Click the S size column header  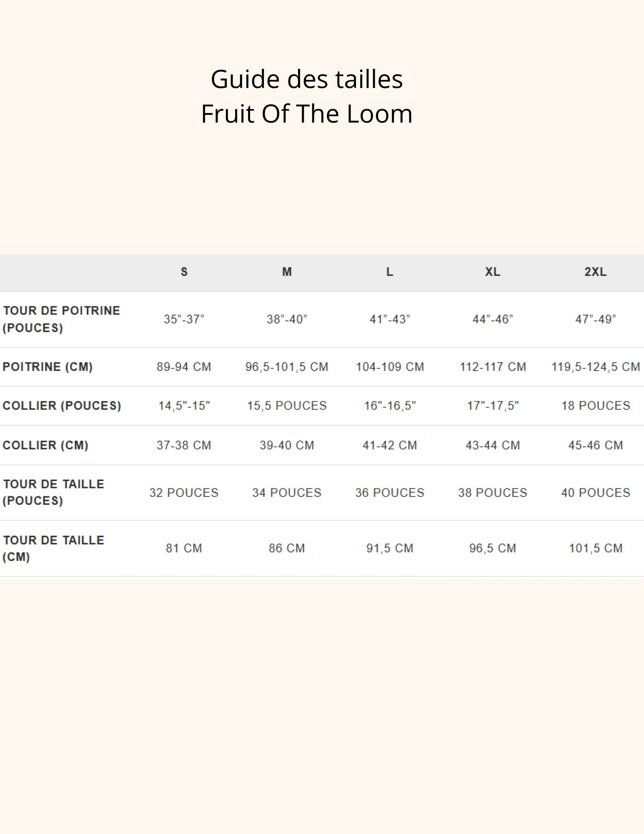point(184,272)
